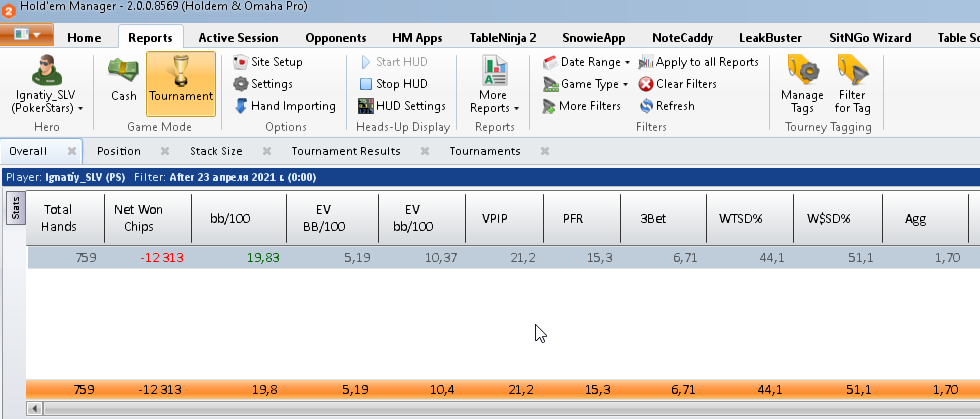Expand the Ignatiy_SLV (PokerStars) hero dropdown
The width and height of the screenshot is (980, 419).
[47, 101]
